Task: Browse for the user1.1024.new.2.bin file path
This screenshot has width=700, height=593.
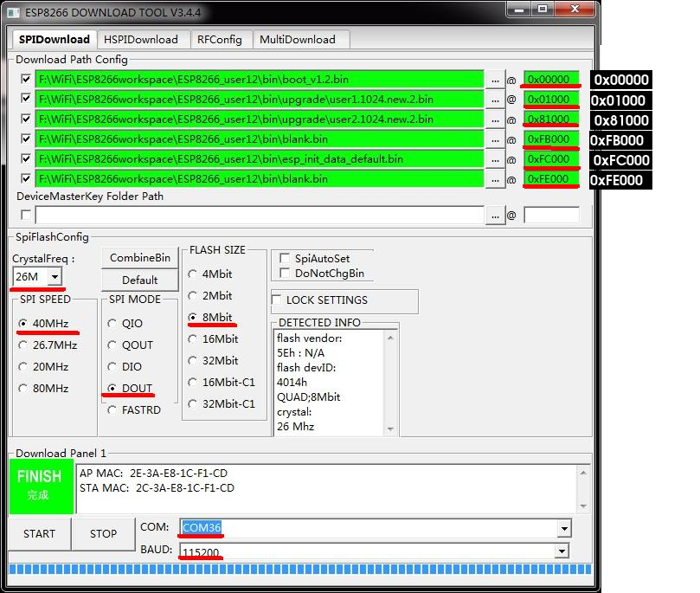Action: pyautogui.click(x=495, y=100)
